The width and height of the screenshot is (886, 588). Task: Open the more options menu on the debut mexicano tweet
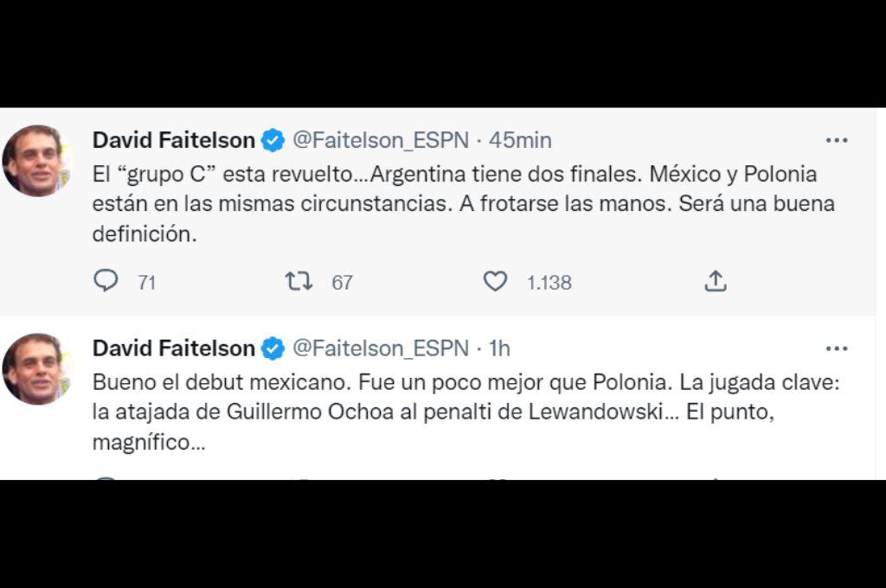(x=837, y=348)
